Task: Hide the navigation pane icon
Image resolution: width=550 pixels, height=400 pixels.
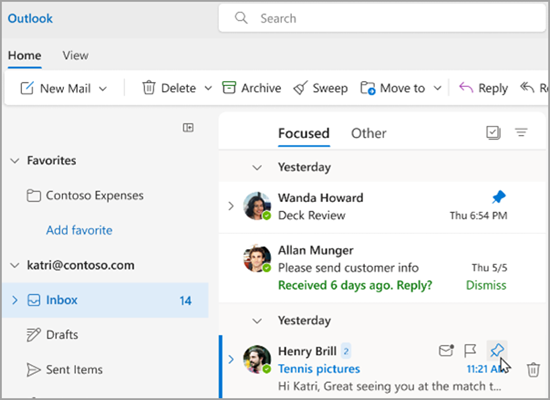Action: point(188,127)
